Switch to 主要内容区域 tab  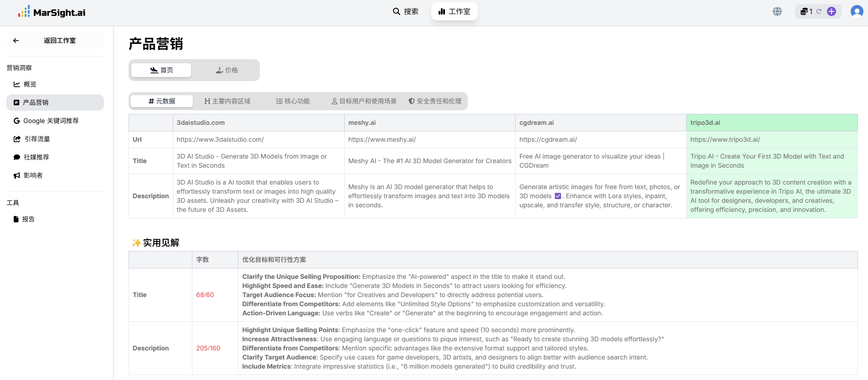[227, 101]
